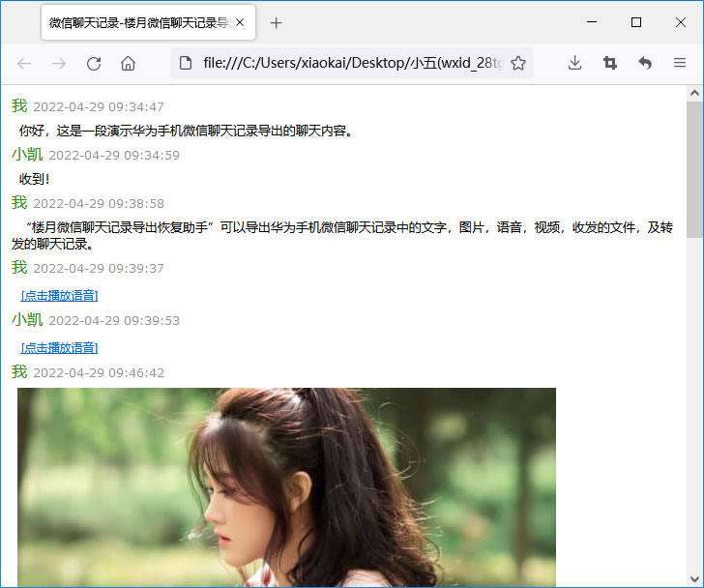Viewport: 704px width, 588px height.
Task: Play 小凯's voice message from 09:39:53
Action: coord(59,348)
